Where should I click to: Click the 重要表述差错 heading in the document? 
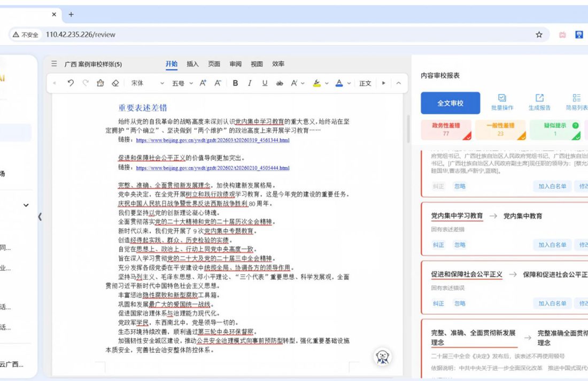coord(143,107)
